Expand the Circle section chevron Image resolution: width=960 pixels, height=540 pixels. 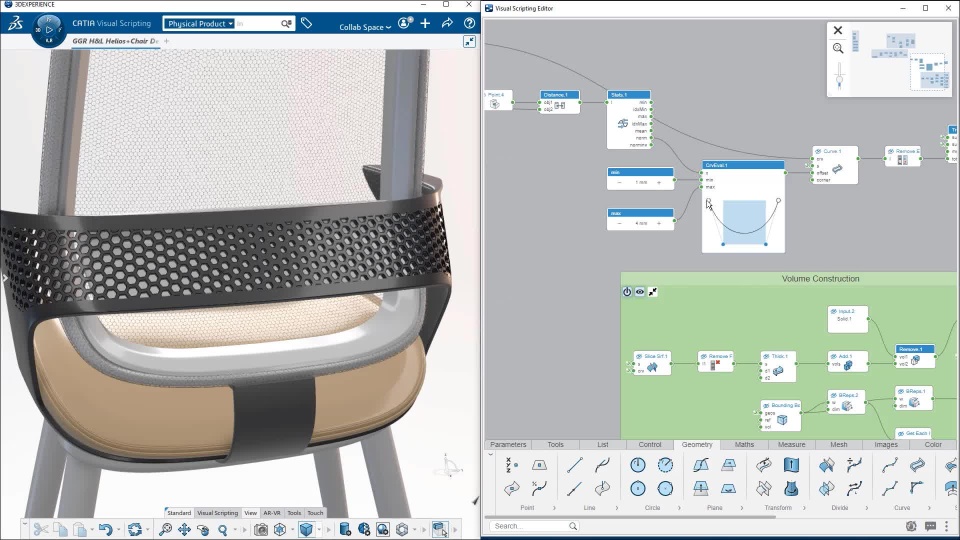680,508
